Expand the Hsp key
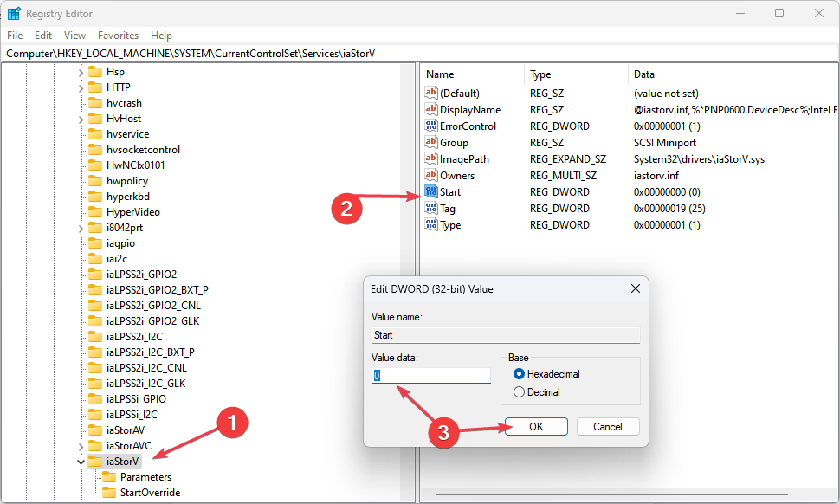Screen dimensions: 840x504 (81, 72)
